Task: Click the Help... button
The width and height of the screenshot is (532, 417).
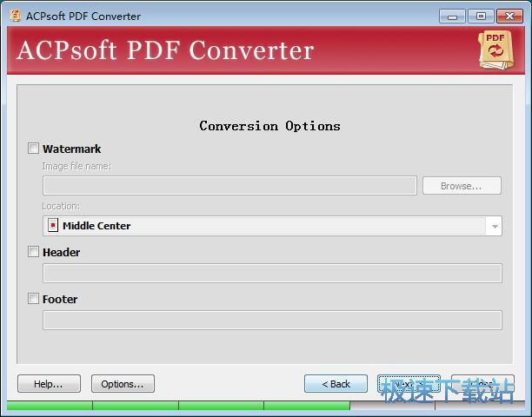Action: click(49, 384)
